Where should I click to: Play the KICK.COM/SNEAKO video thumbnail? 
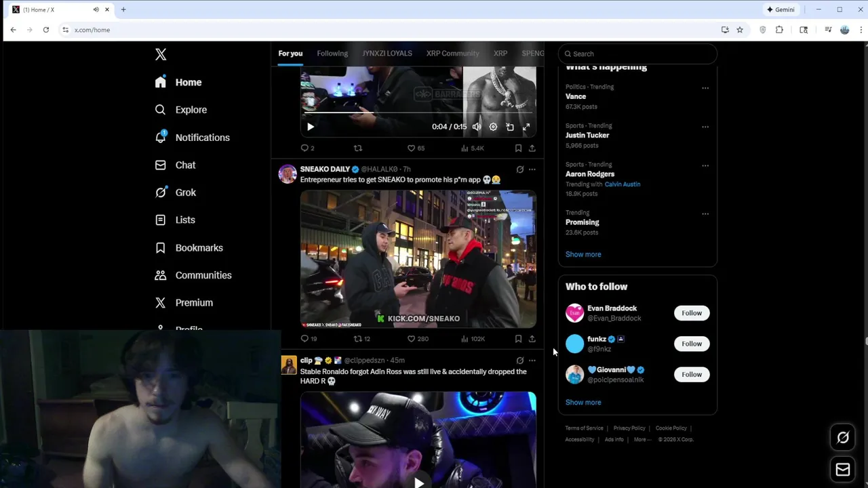418,259
